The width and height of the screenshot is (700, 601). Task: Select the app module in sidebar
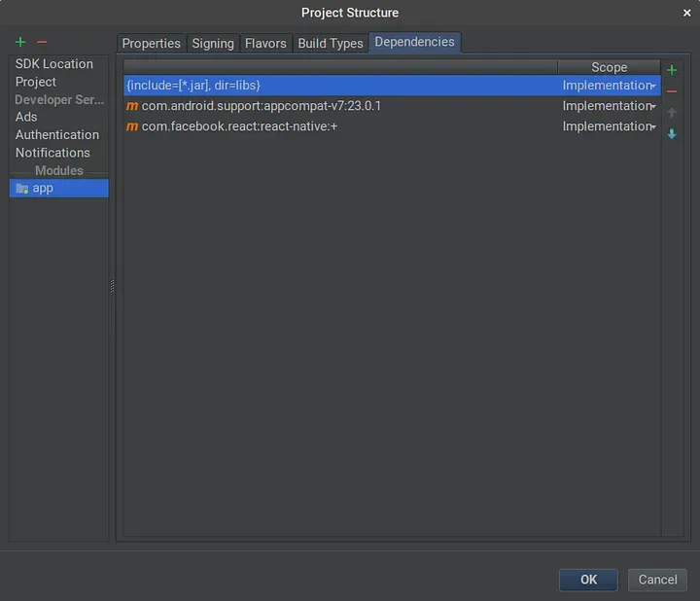43,188
